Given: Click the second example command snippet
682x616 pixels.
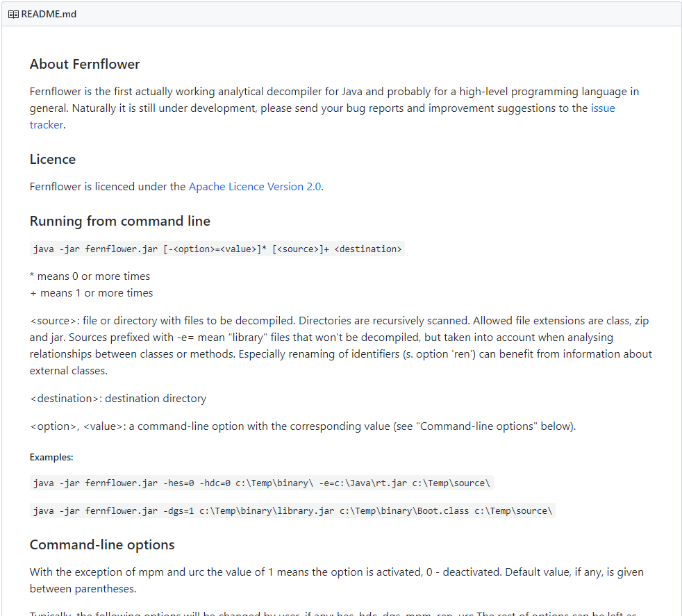Looking at the screenshot, I should [292, 510].
